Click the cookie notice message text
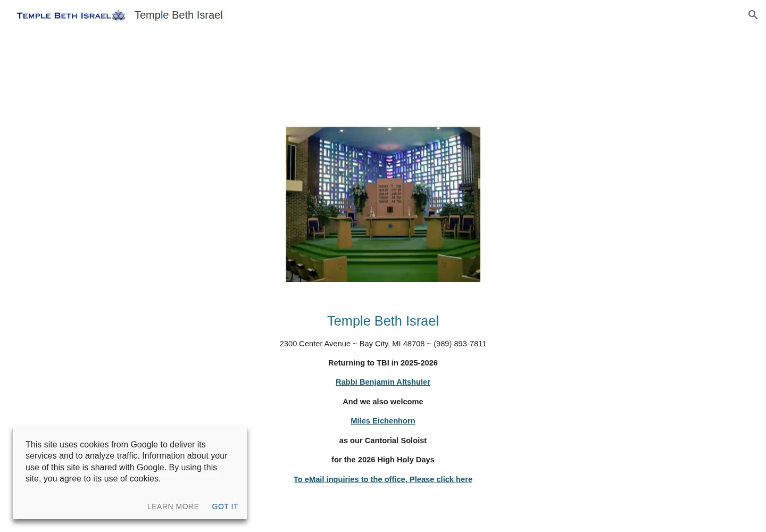The height and width of the screenshot is (532, 766). tap(127, 461)
